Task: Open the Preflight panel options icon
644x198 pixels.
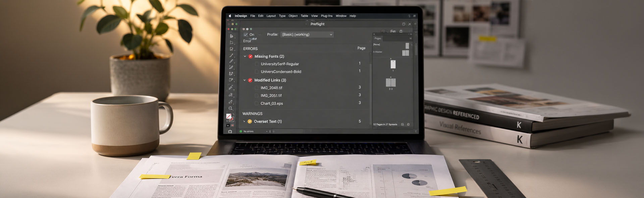Action: coord(404,24)
